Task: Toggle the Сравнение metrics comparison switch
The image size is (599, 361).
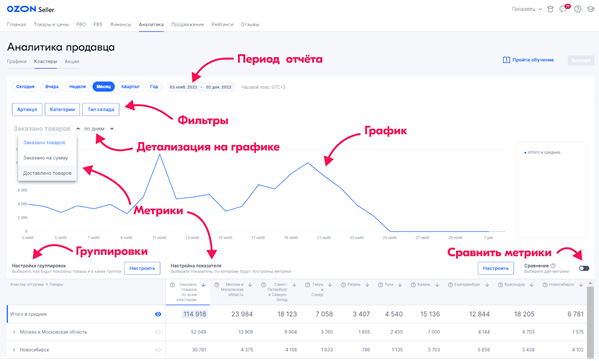Action: tap(584, 268)
